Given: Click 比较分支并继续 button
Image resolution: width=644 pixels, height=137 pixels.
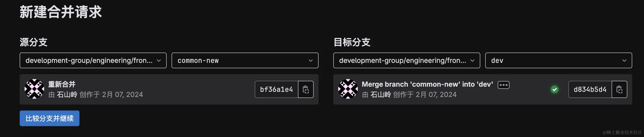Looking at the screenshot, I should click(x=50, y=118).
